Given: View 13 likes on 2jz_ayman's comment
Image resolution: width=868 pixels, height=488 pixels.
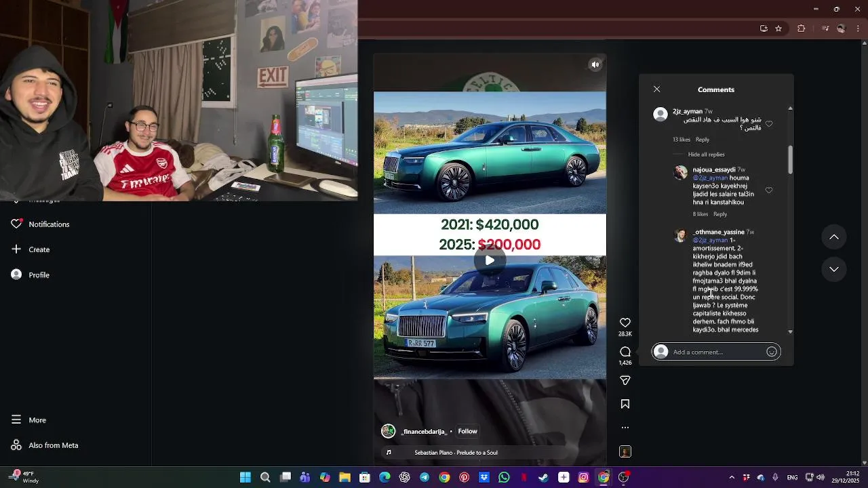Looking at the screenshot, I should pyautogui.click(x=682, y=140).
